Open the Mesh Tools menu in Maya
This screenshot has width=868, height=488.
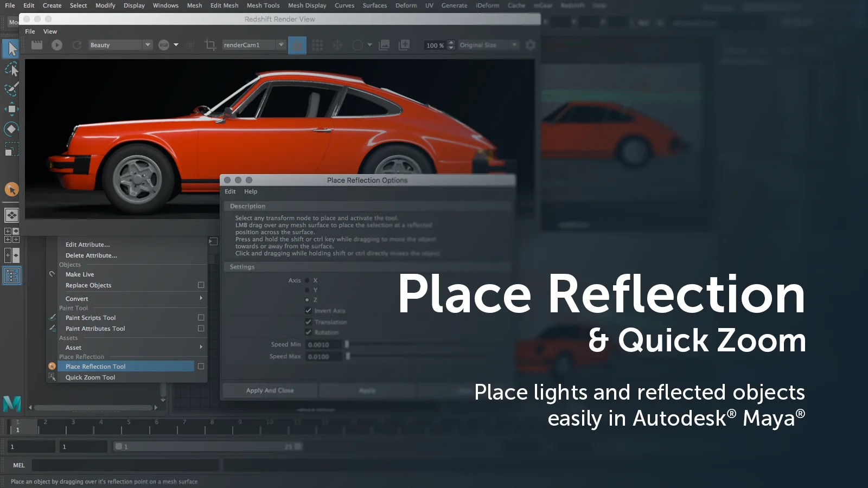coord(263,5)
